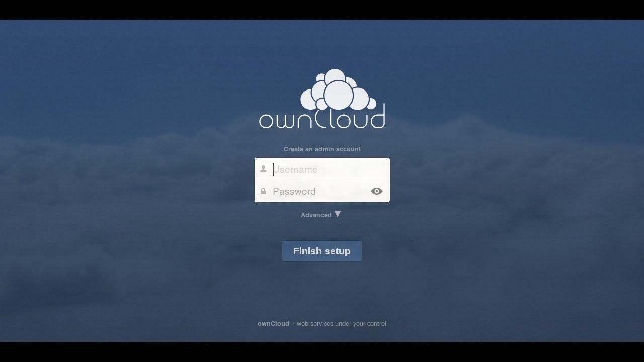Click the lock icon in Password field
644x362 pixels.
pos(263,191)
